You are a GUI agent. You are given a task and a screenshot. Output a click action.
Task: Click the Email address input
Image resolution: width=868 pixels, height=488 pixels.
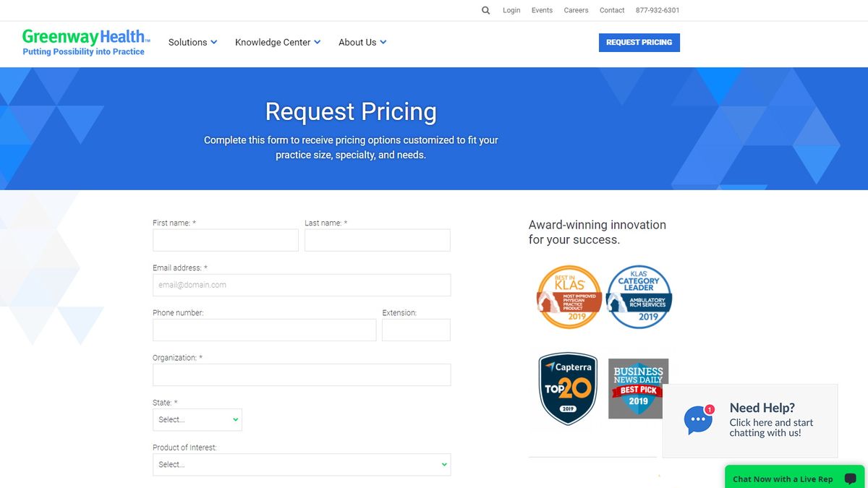302,285
